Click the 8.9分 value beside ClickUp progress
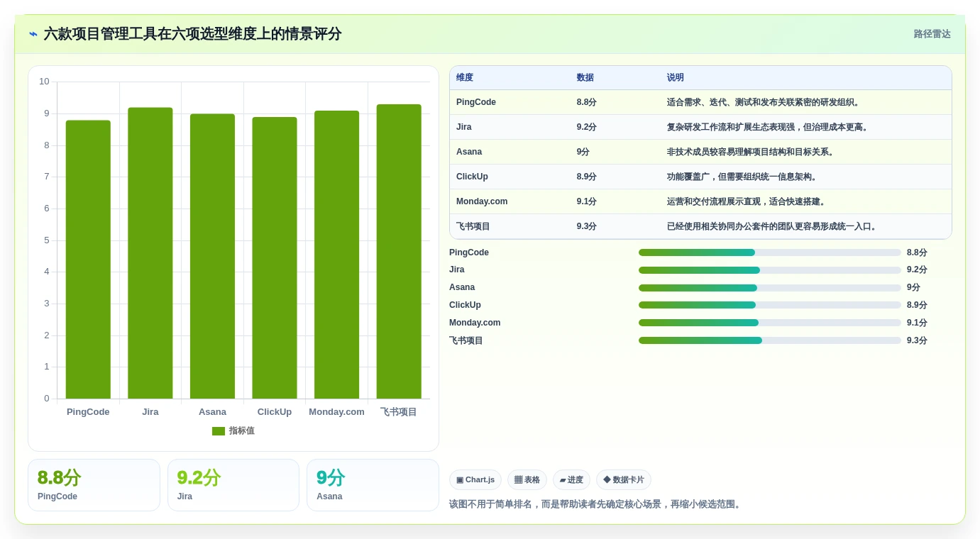Image resolution: width=980 pixels, height=539 pixels. pos(917,305)
